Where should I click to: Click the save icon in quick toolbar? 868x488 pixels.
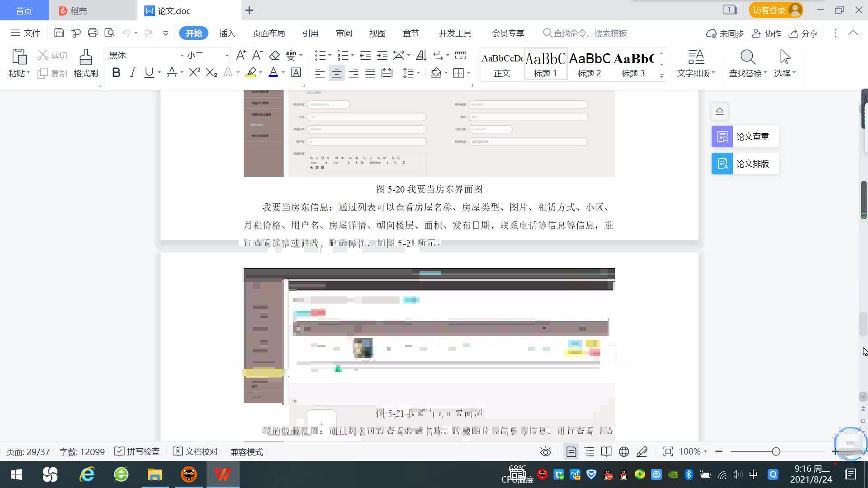coord(59,33)
